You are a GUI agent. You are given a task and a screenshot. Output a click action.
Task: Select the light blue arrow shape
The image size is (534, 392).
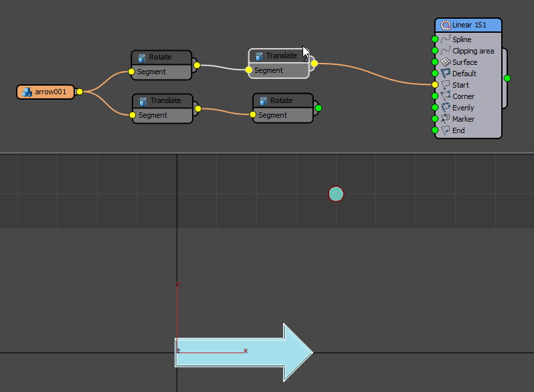tap(241, 353)
